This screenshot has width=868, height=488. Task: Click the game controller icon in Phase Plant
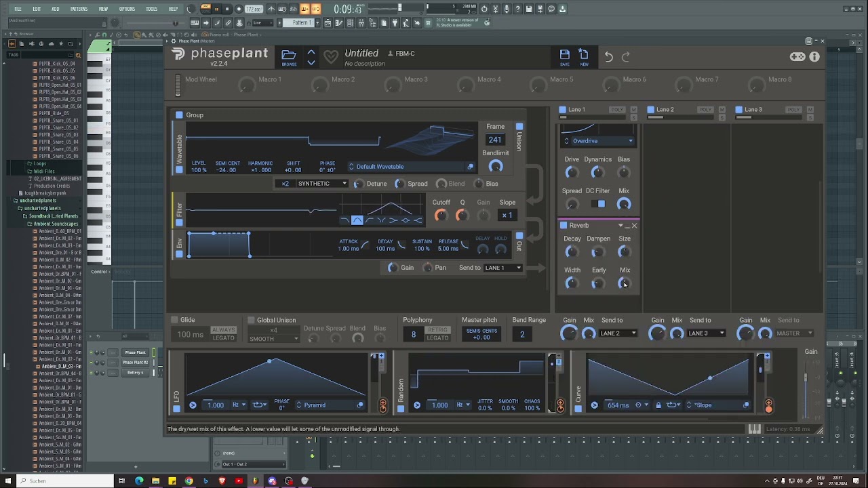[797, 57]
